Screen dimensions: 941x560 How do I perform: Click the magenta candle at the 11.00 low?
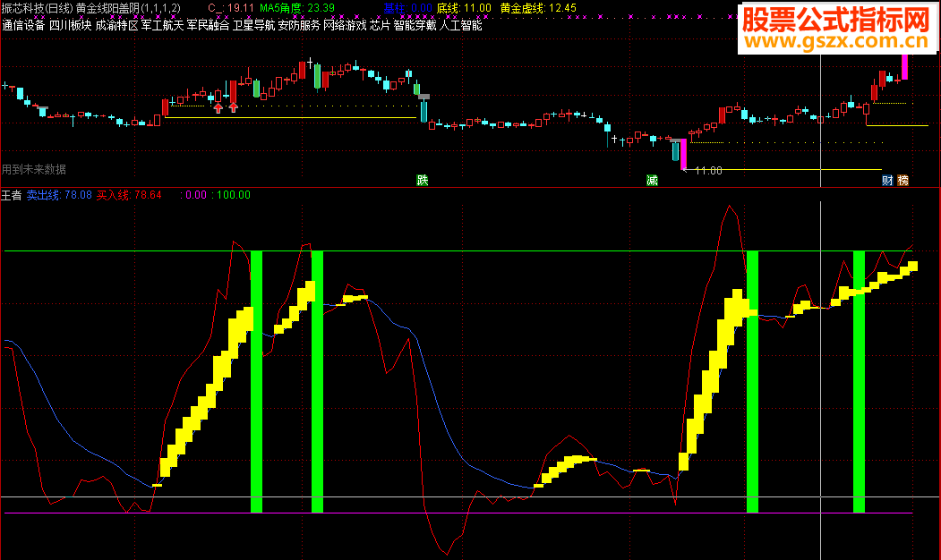[x=683, y=155]
